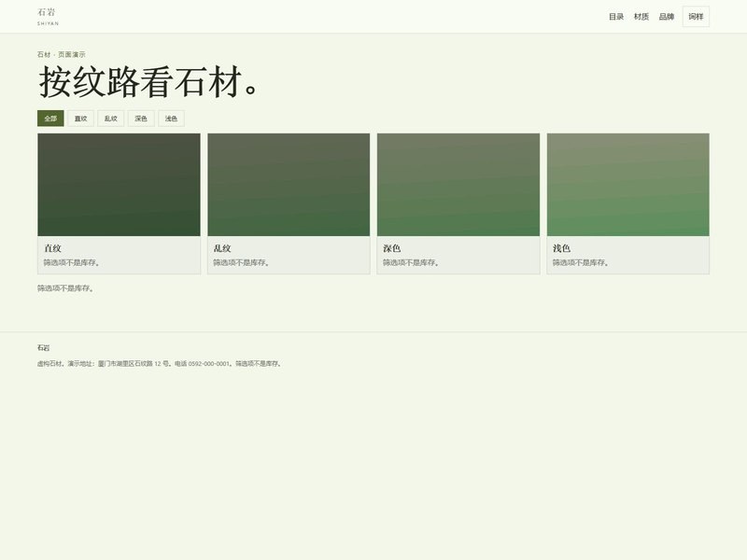Filter by 乱纹 chip
Image resolution: width=747 pixels, height=560 pixels.
coord(111,119)
